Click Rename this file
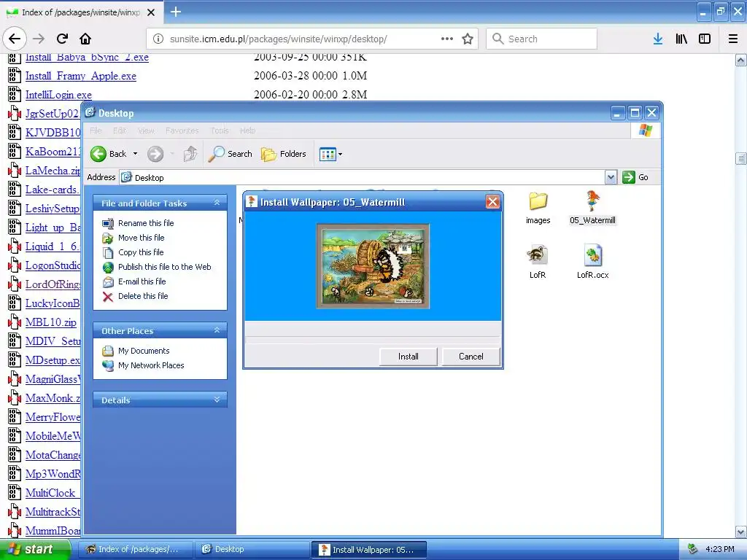The width and height of the screenshot is (747, 560). (146, 223)
